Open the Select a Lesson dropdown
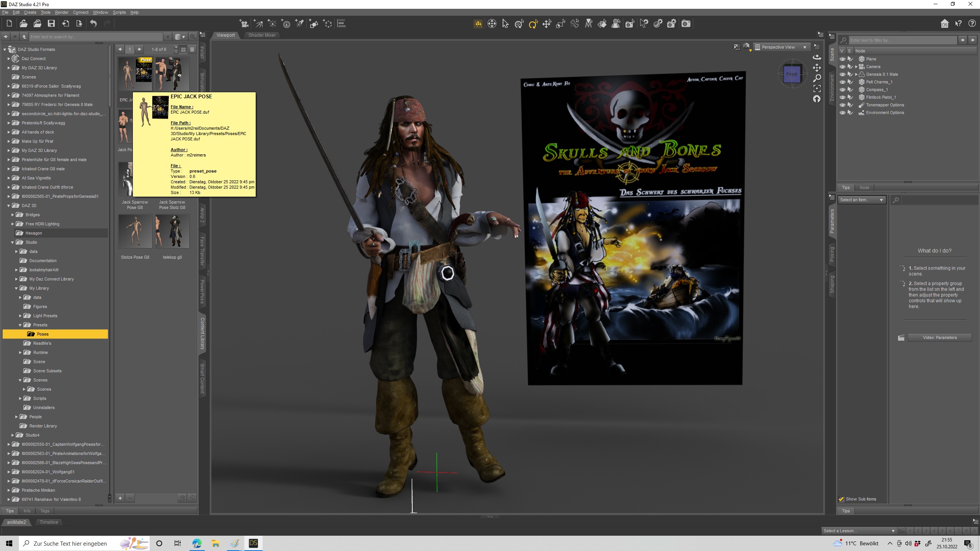This screenshot has width=980, height=551. [x=859, y=531]
